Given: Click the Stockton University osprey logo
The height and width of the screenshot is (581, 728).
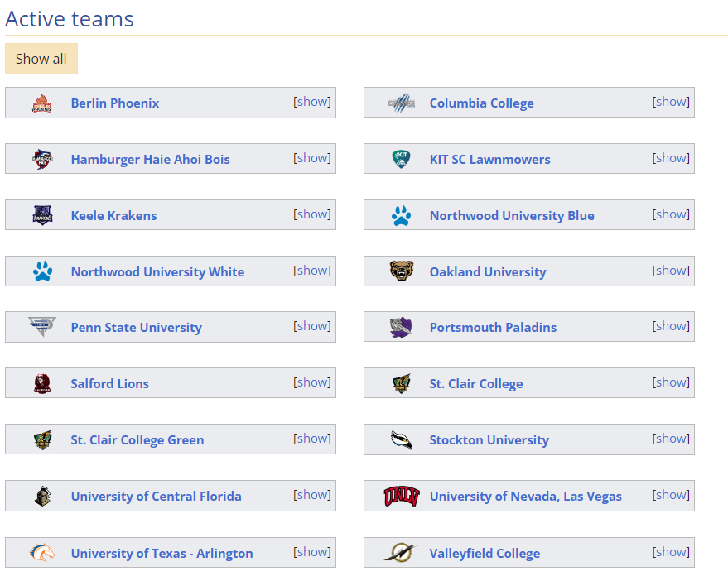Looking at the screenshot, I should coord(402,439).
